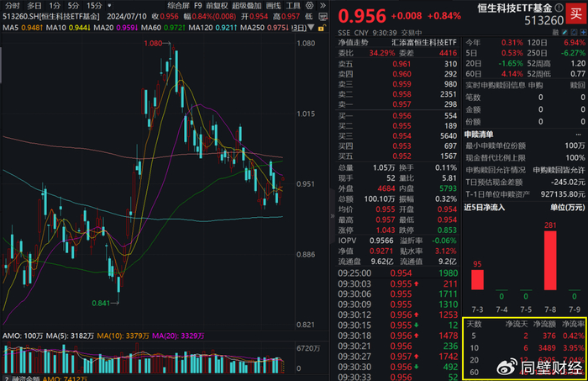The height and width of the screenshot is (381, 588).
Task: Click MA10 0.944 indicator label
Action: 68,28
